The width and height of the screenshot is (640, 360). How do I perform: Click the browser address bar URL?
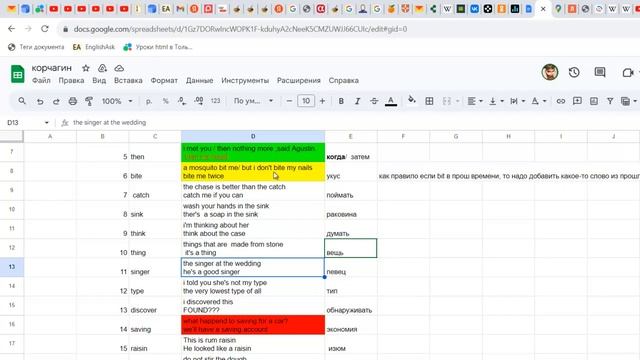coord(240,29)
